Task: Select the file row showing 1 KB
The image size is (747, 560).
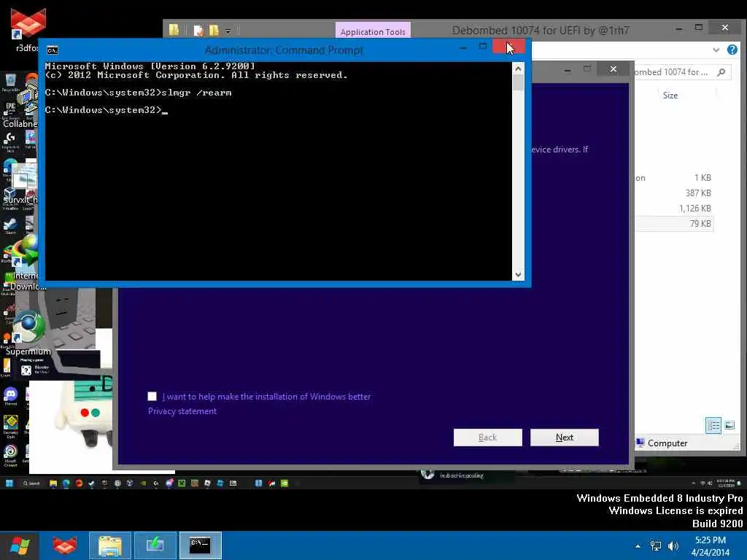Action: pyautogui.click(x=674, y=178)
